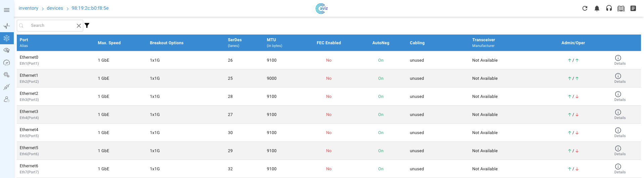Open the user account sidebar icon
Screen dimensions: 644x178
7,100
